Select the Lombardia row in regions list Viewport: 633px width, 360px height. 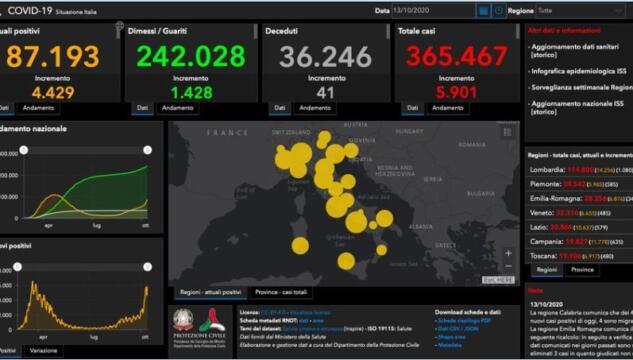pyautogui.click(x=581, y=170)
